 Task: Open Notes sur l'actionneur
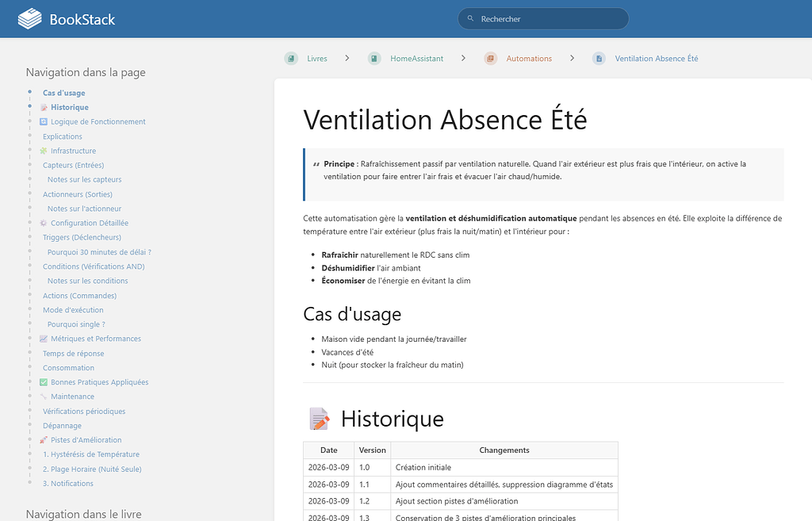pyautogui.click(x=84, y=209)
